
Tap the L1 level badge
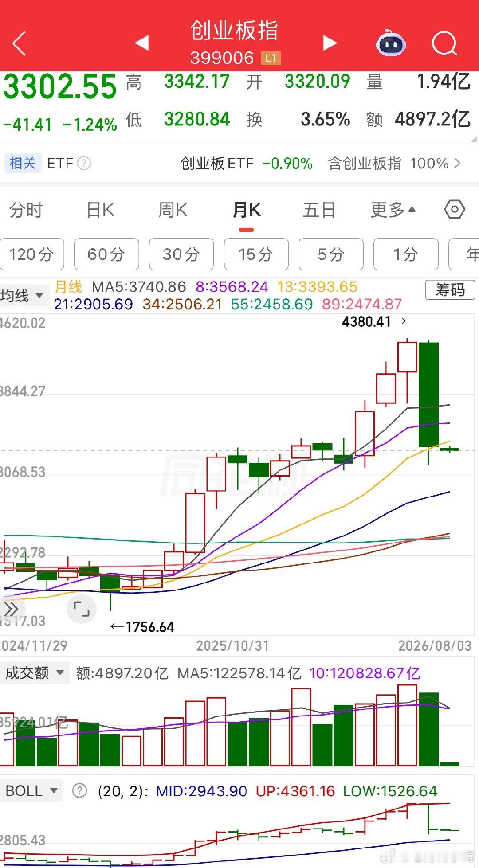[x=271, y=58]
